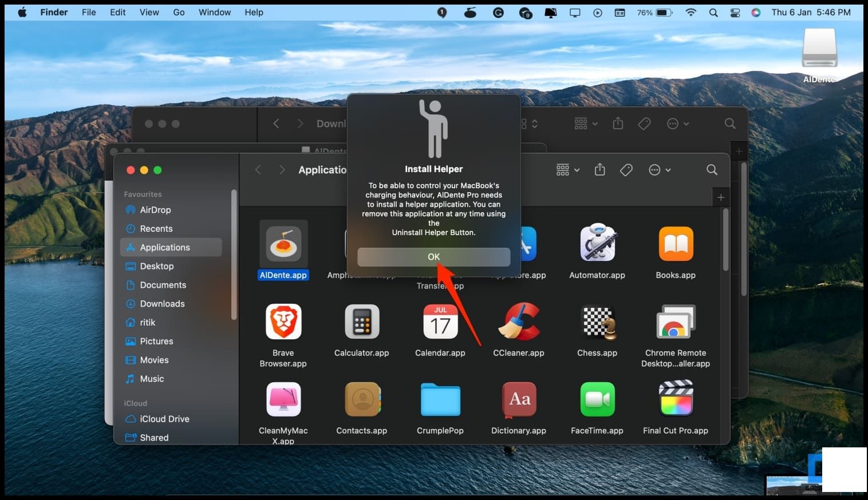This screenshot has height=500, width=868.
Task: Open the Edit menu
Action: (118, 12)
